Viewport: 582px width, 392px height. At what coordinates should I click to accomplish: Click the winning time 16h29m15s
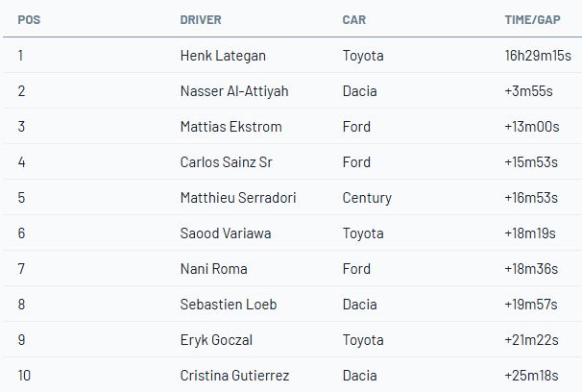(x=538, y=56)
